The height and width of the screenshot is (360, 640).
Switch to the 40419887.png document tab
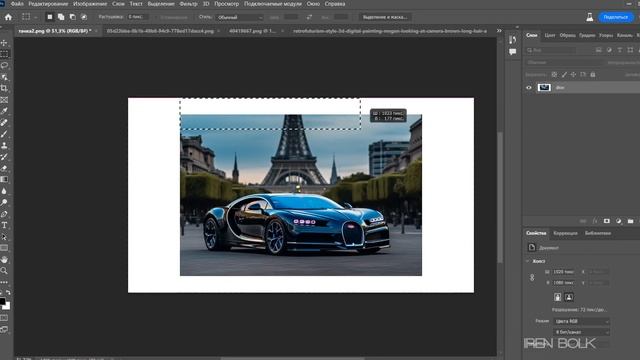click(x=252, y=31)
